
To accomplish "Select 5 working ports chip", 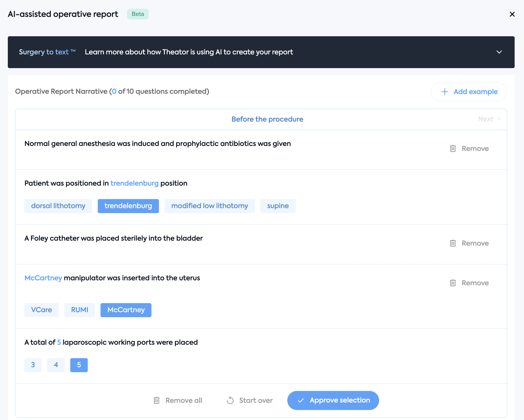I will click(79, 365).
